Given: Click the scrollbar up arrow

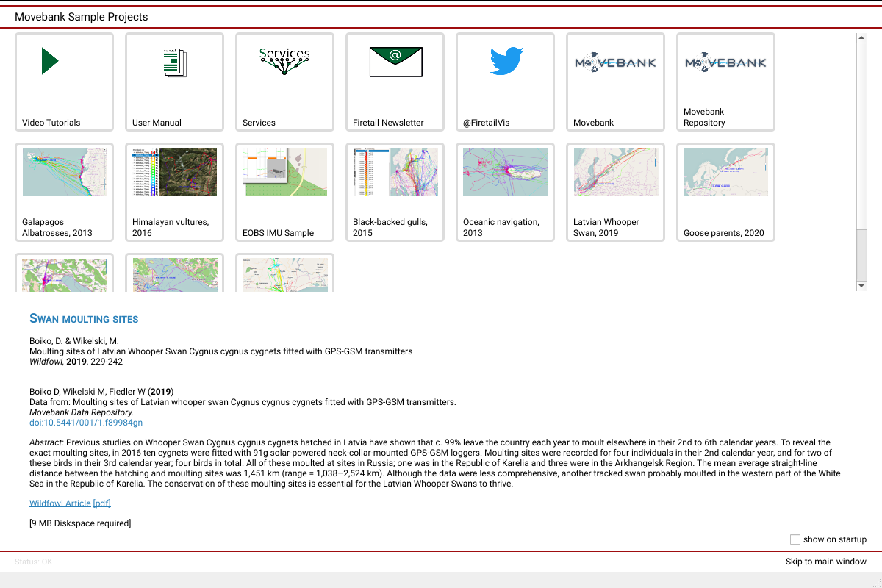Looking at the screenshot, I should (x=861, y=37).
